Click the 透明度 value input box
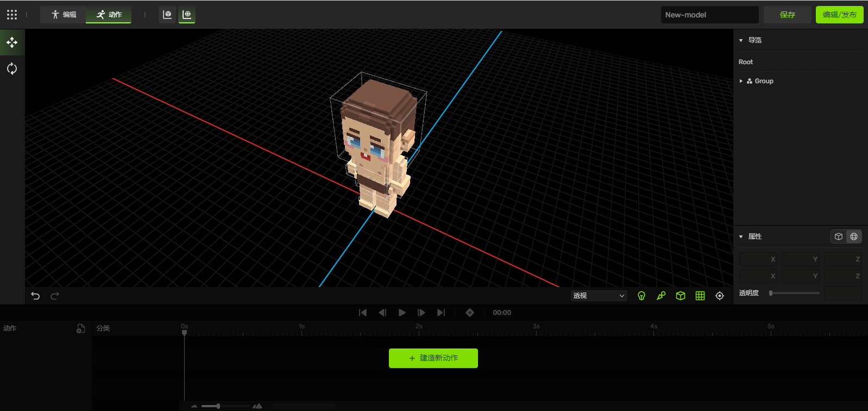The width and height of the screenshot is (868, 411). [843, 293]
